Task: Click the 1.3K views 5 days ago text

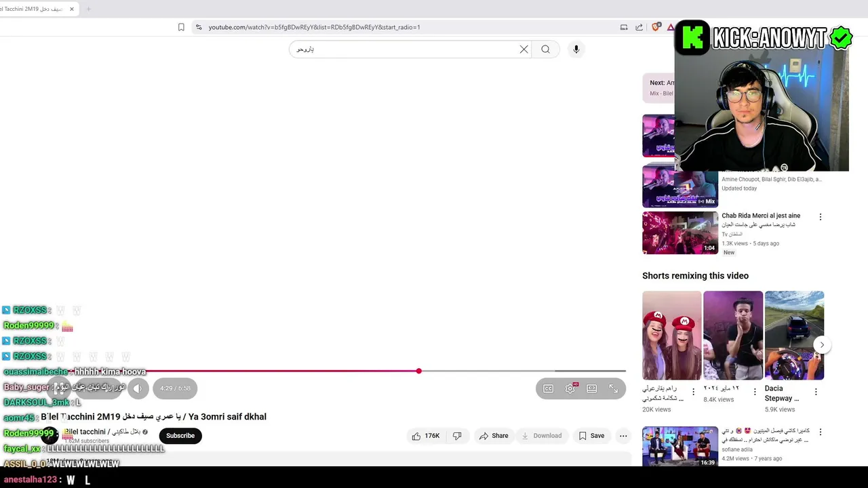Action: tap(750, 243)
